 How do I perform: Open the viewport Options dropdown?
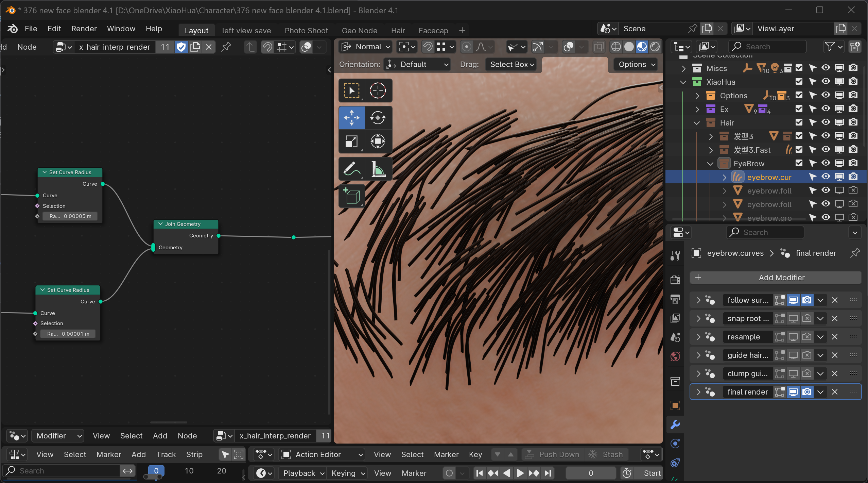pos(636,64)
